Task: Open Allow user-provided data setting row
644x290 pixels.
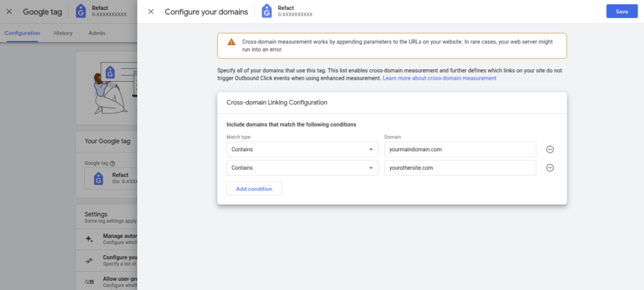Action: tap(106, 282)
